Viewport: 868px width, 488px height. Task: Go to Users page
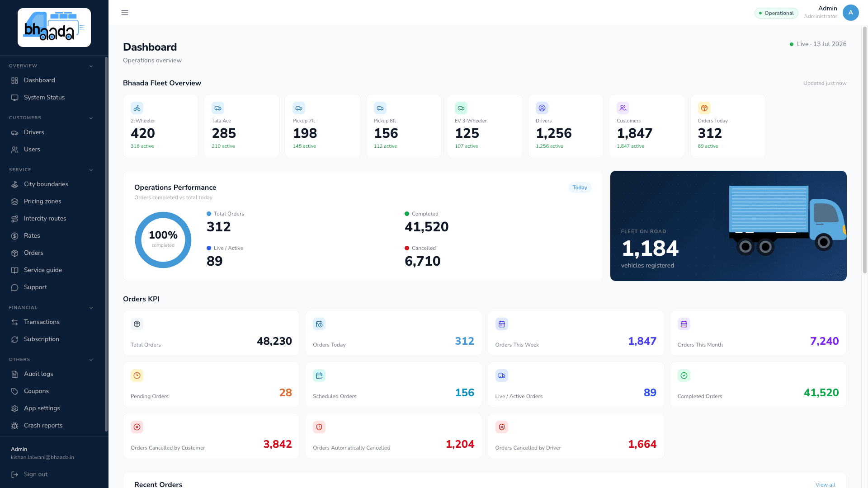(52, 150)
